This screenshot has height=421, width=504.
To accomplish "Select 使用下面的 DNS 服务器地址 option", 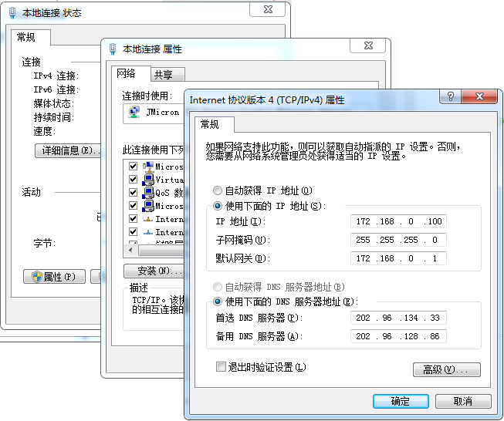I will point(218,301).
